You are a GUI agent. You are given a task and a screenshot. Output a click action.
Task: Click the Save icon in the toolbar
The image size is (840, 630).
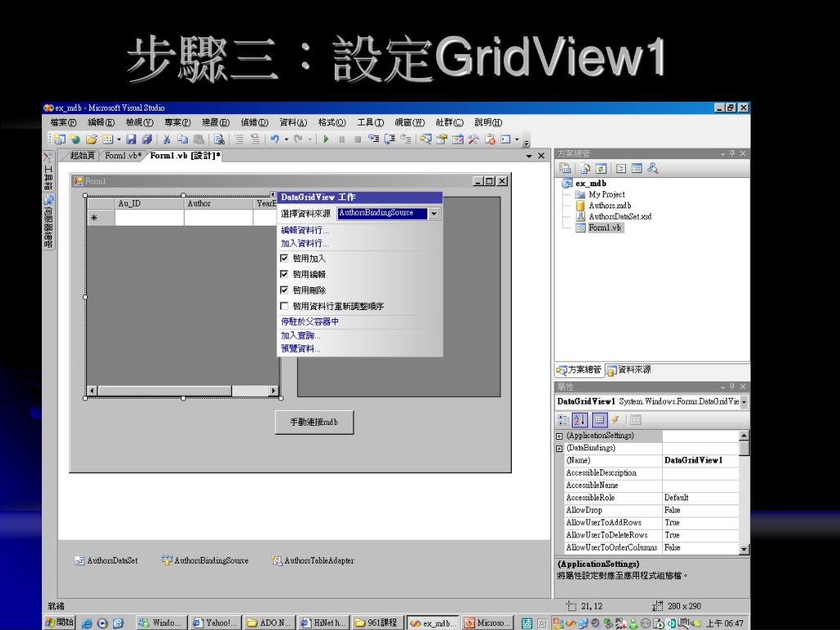click(130, 139)
